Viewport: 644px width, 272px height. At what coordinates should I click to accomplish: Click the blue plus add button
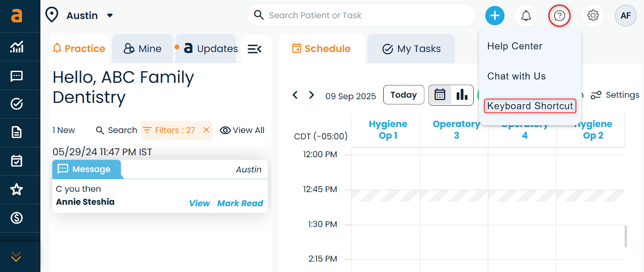[495, 16]
